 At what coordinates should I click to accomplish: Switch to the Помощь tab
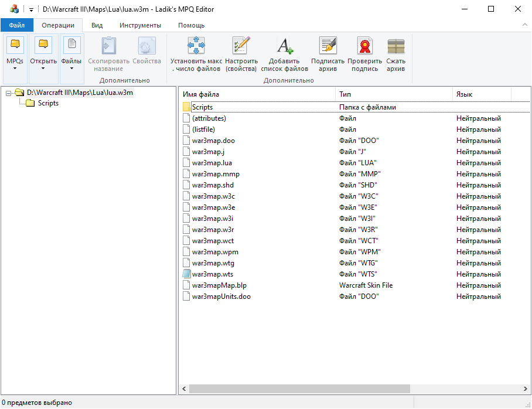pos(192,25)
